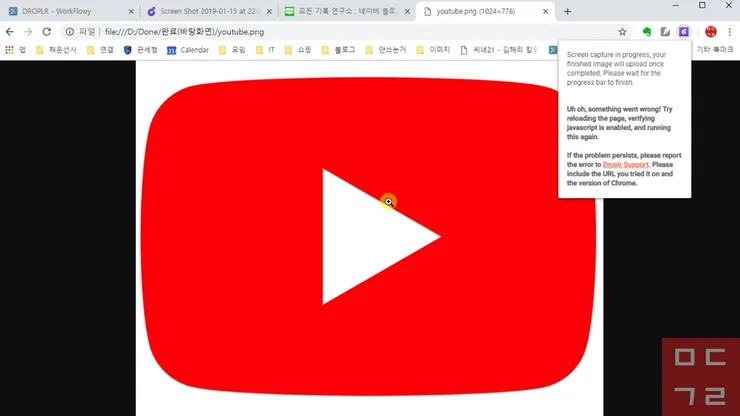Open the 연결 bookmark folder

100,50
